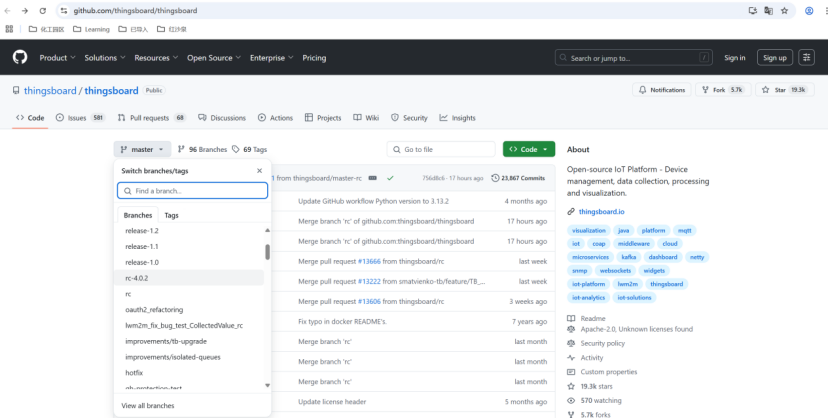
Task: Open the 96 Branches link
Action: (202, 149)
